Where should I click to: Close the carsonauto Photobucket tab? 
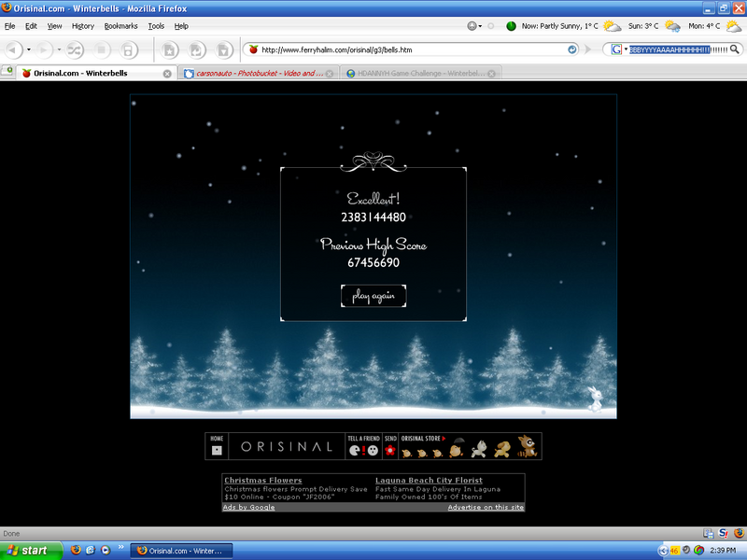[330, 74]
